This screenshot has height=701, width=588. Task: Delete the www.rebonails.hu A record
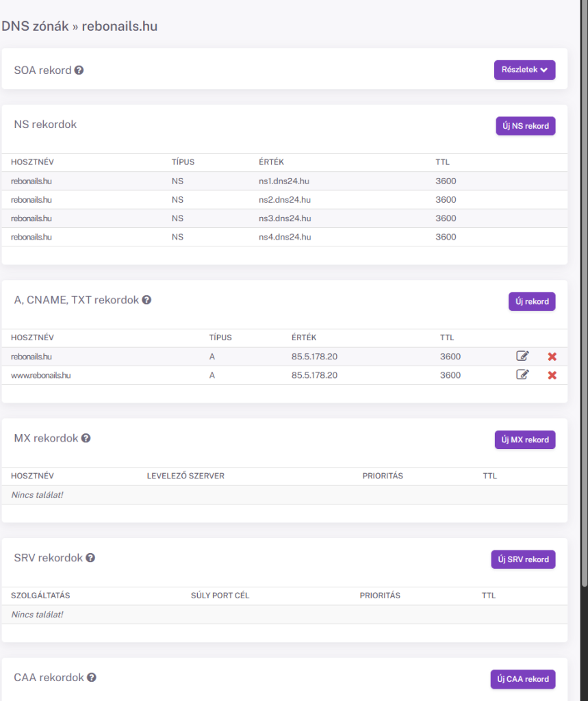point(552,375)
